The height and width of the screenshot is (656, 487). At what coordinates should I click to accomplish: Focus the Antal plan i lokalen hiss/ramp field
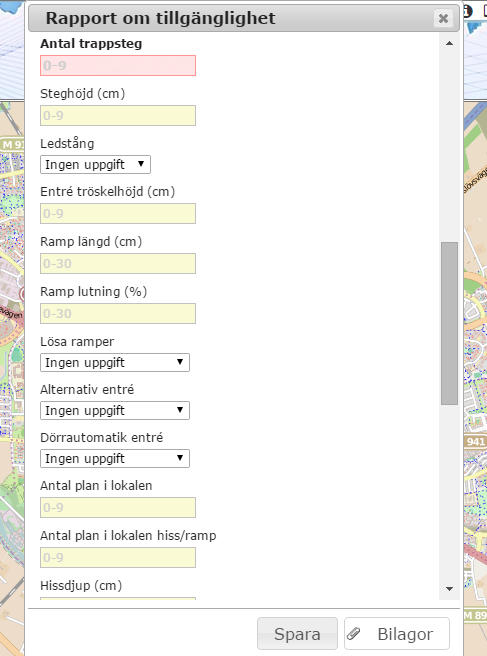tap(118, 557)
